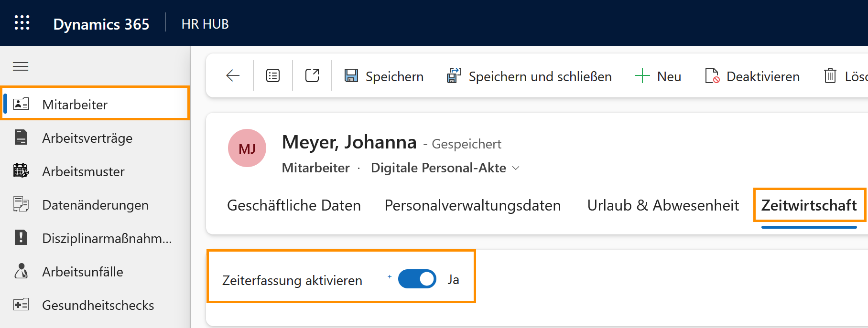Click the HR HUB app name
The image size is (868, 328).
click(205, 24)
